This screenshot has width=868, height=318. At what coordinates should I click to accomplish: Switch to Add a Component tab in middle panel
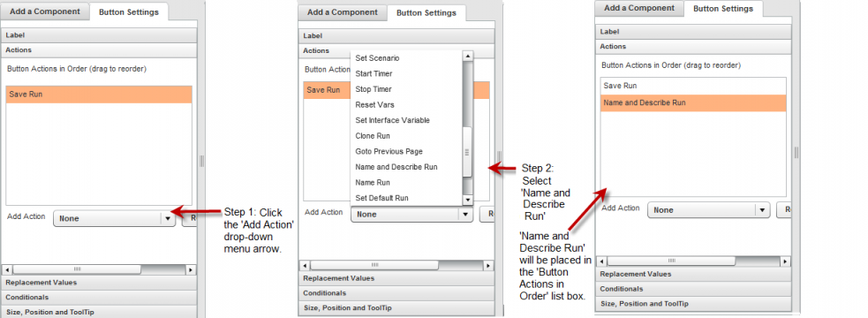[x=342, y=12]
